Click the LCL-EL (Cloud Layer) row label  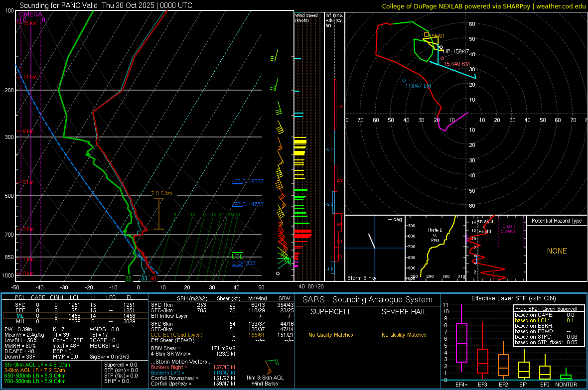(176, 335)
